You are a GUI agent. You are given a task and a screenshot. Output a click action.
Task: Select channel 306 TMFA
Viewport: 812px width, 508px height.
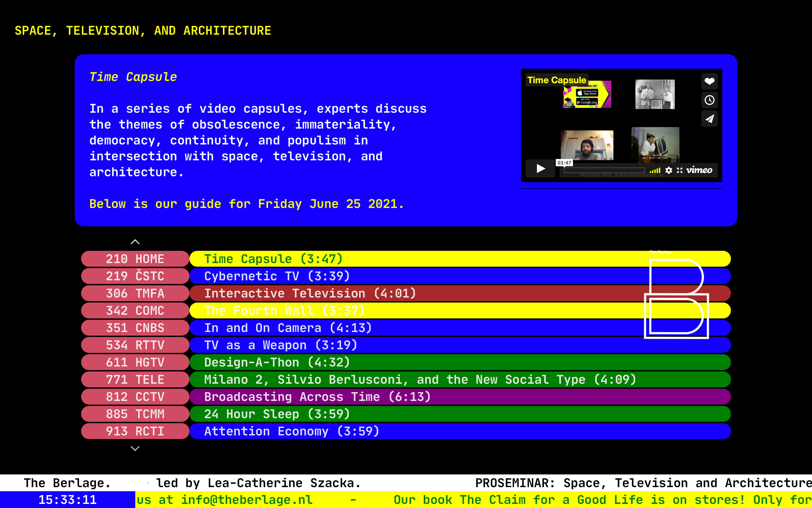point(135,293)
